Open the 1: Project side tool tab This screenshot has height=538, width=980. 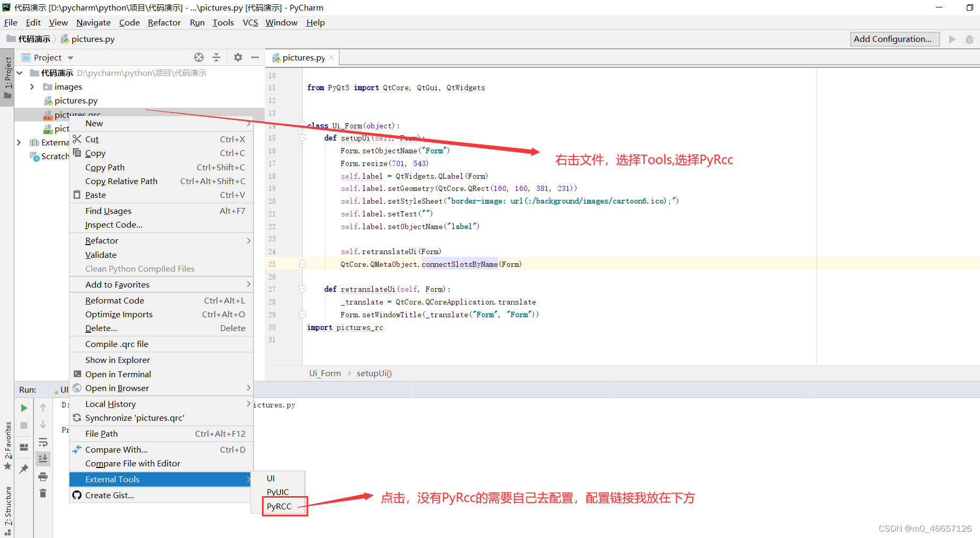click(x=7, y=77)
